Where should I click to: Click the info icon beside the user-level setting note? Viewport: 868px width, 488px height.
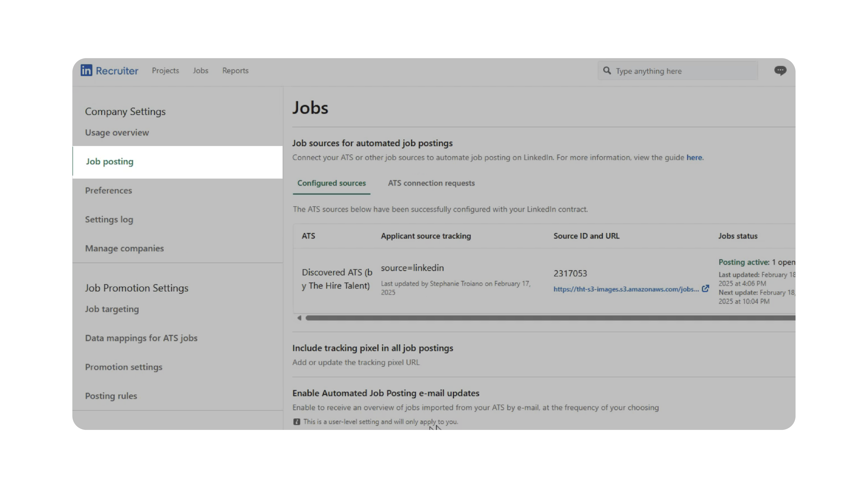[297, 422]
